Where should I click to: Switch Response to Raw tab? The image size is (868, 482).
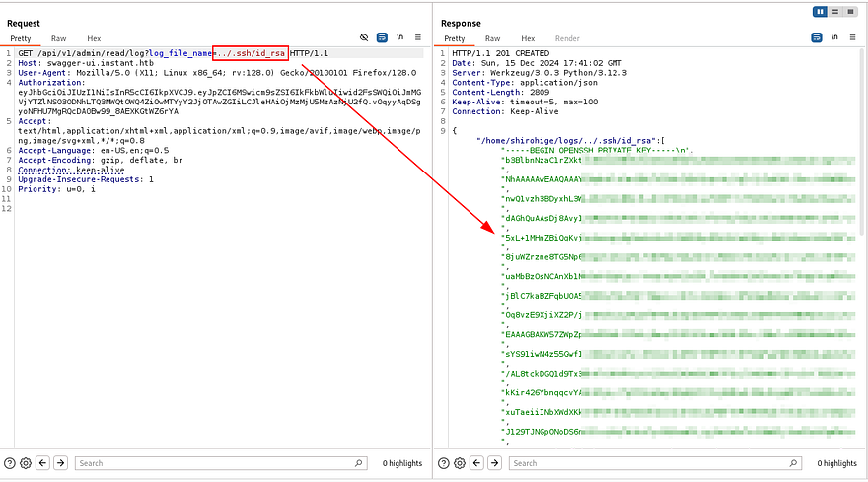[492, 38]
